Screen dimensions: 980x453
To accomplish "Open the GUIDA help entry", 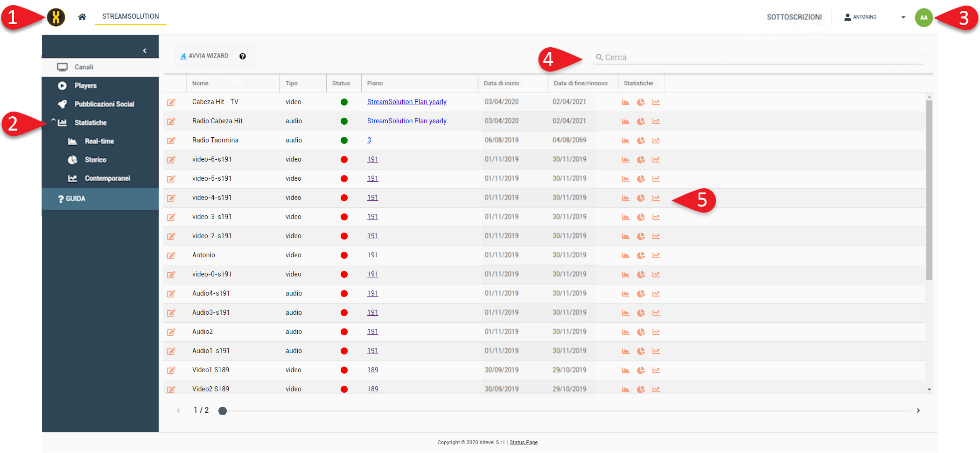I will pos(100,199).
